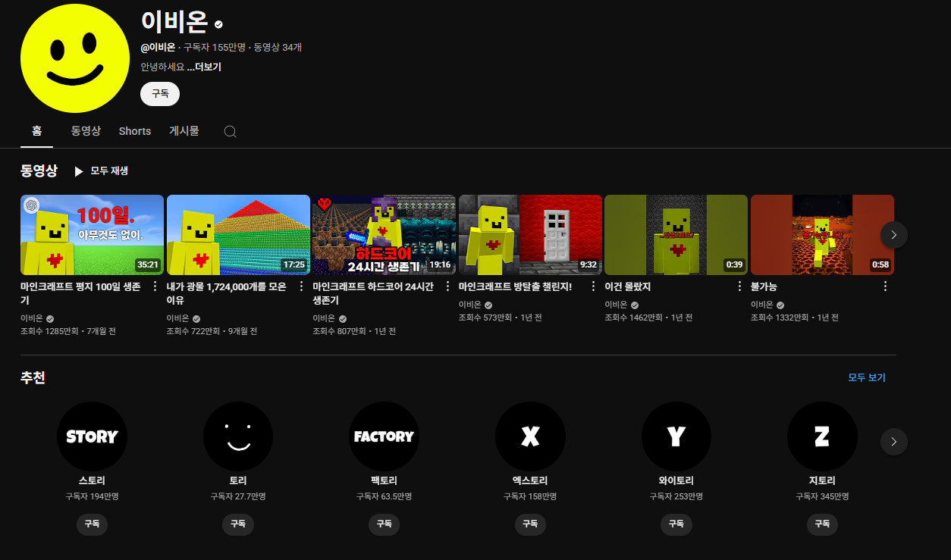The height and width of the screenshot is (560, 951).
Task: Switch to the 홈 tab
Action: [36, 131]
